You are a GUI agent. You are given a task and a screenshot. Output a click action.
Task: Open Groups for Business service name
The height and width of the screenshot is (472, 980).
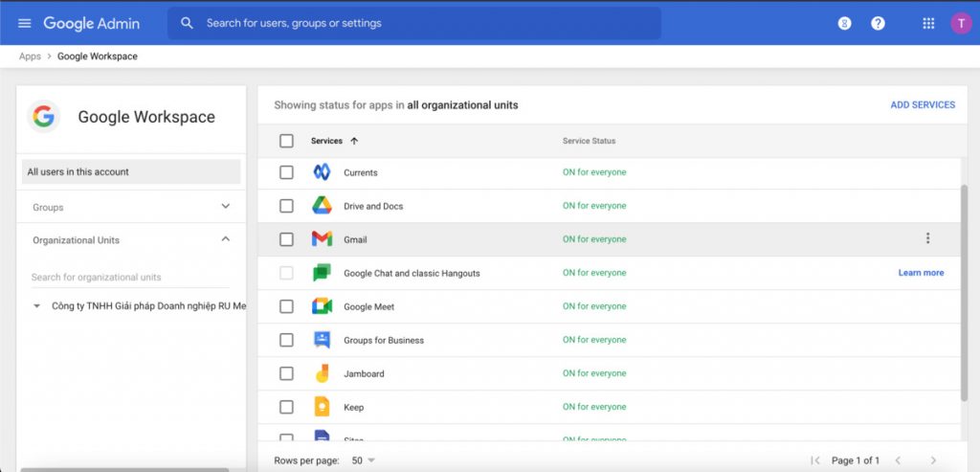point(384,340)
